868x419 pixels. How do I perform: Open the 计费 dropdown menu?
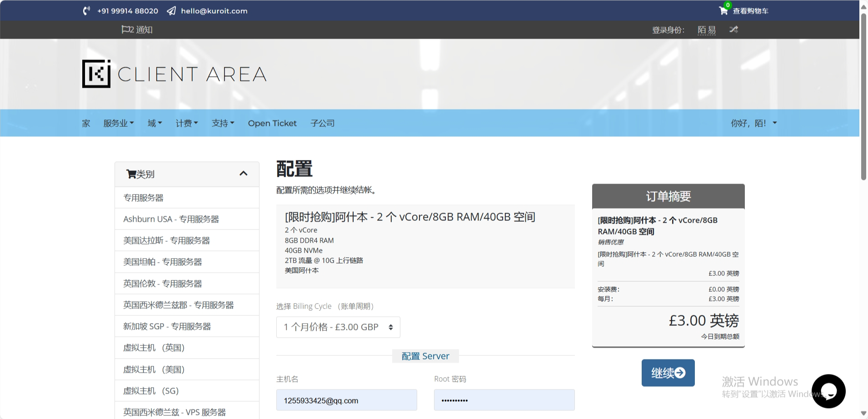[186, 123]
